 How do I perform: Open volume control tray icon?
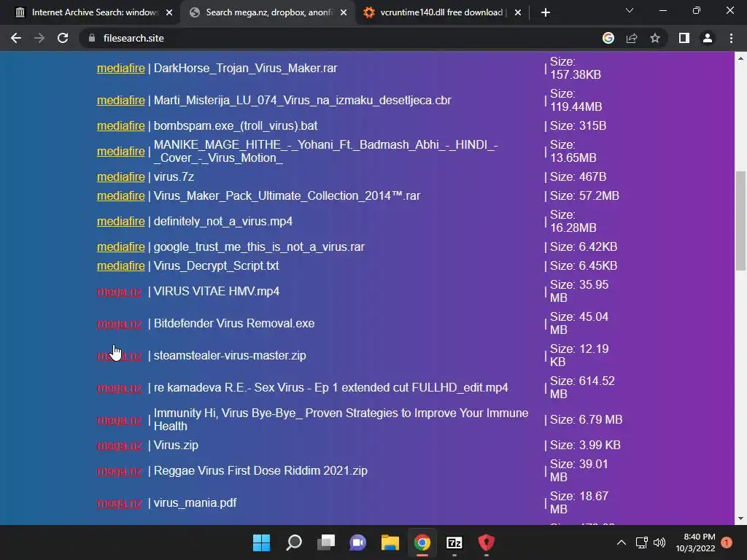tap(659, 542)
